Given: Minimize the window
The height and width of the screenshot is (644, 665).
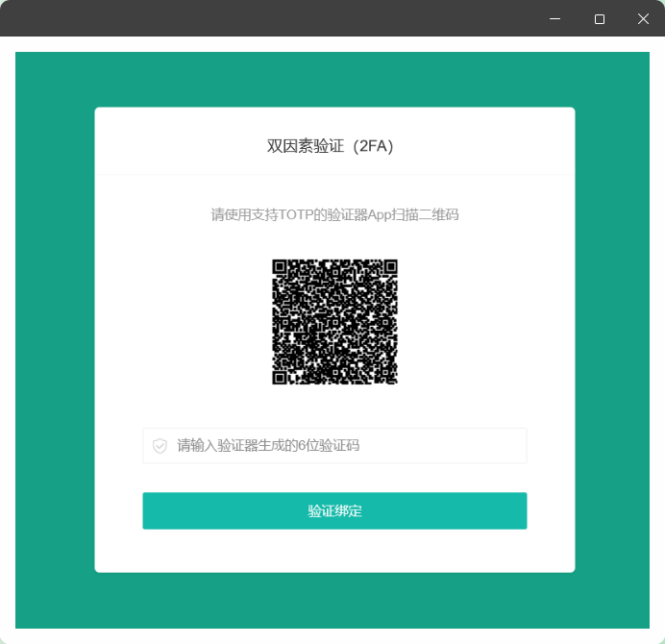Looking at the screenshot, I should click(554, 18).
